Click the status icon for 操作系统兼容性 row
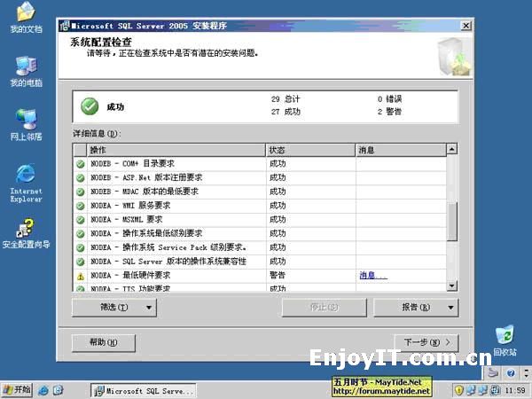The height and width of the screenshot is (399, 532). [x=81, y=262]
